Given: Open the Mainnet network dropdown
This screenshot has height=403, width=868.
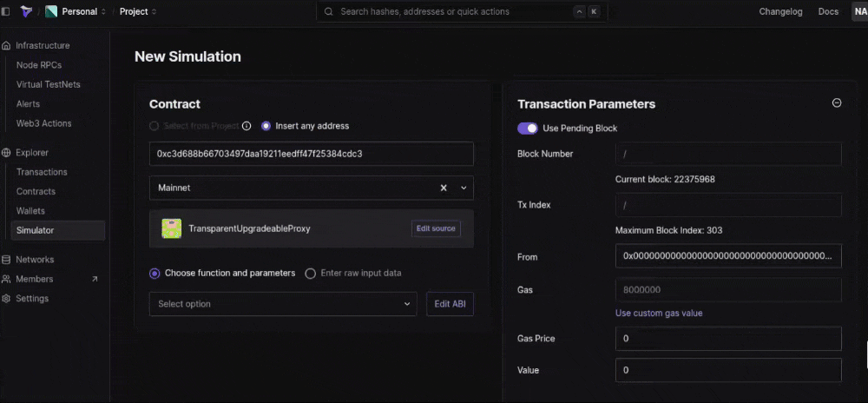Looking at the screenshot, I should (x=464, y=188).
